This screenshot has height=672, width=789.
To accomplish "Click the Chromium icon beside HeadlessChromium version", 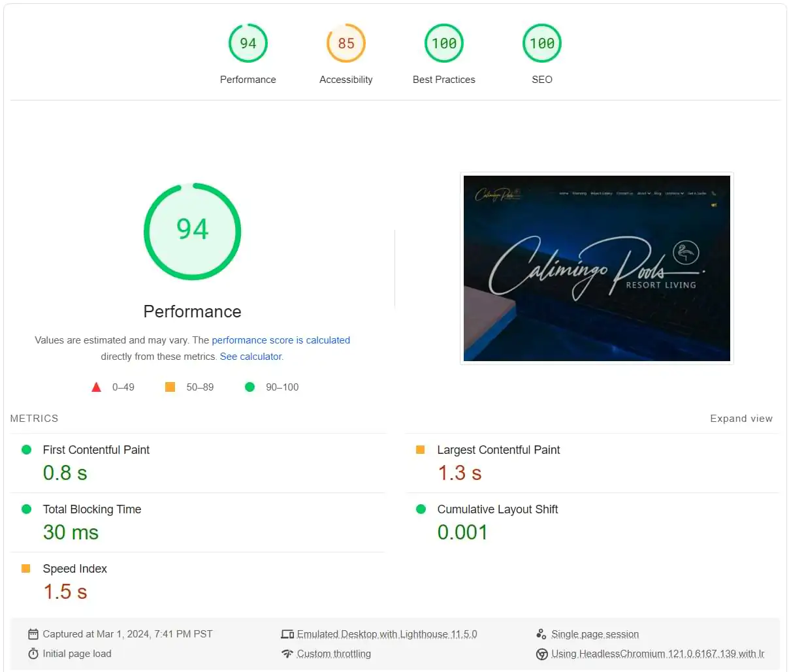I will click(541, 654).
